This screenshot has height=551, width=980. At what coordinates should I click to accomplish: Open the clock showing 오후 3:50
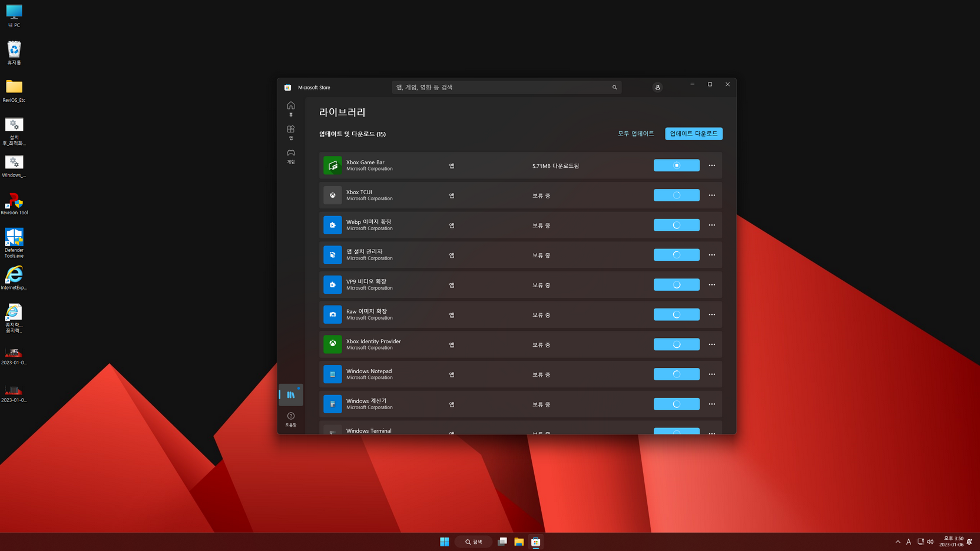pyautogui.click(x=951, y=542)
